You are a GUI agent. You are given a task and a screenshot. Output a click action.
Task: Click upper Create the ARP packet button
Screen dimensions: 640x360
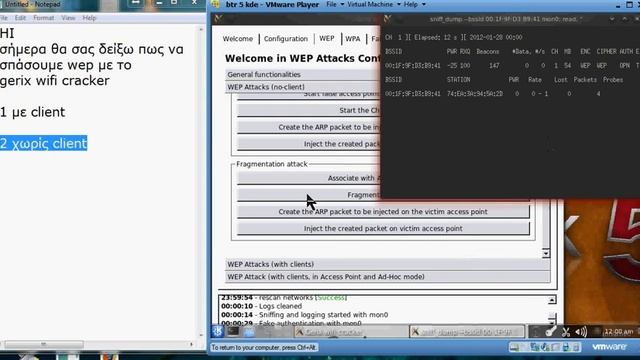(309, 127)
